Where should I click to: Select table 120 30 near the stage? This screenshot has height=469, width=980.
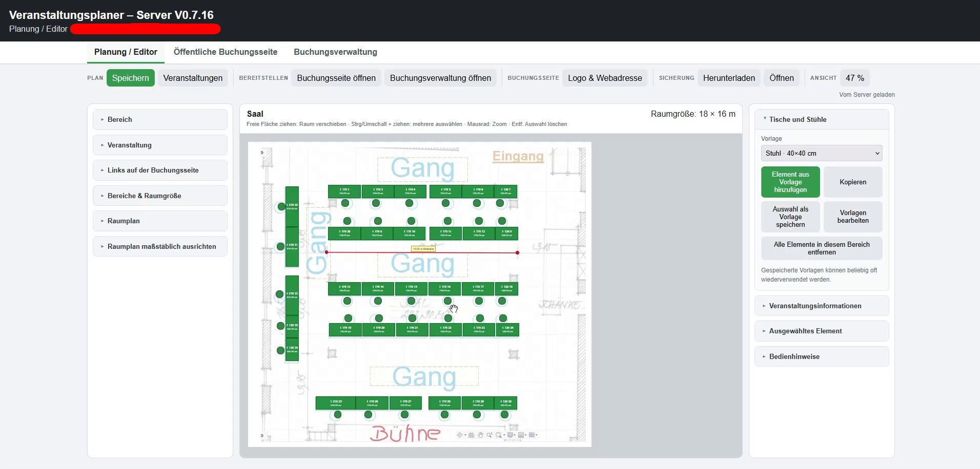(x=506, y=403)
